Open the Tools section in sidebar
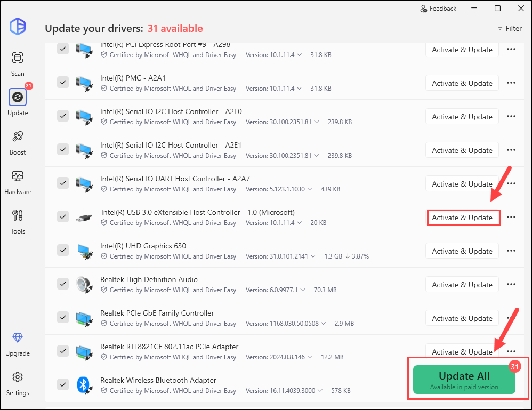 (18, 222)
